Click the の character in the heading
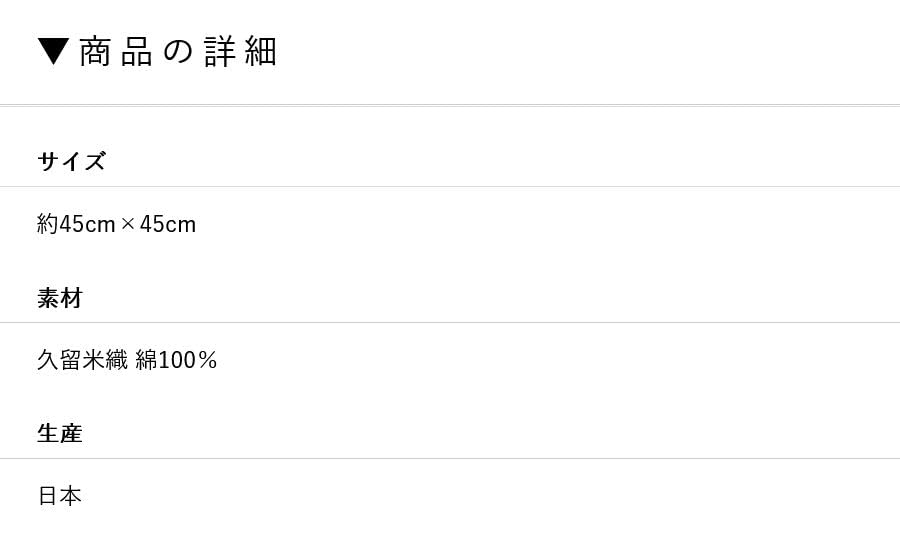 (x=177, y=51)
